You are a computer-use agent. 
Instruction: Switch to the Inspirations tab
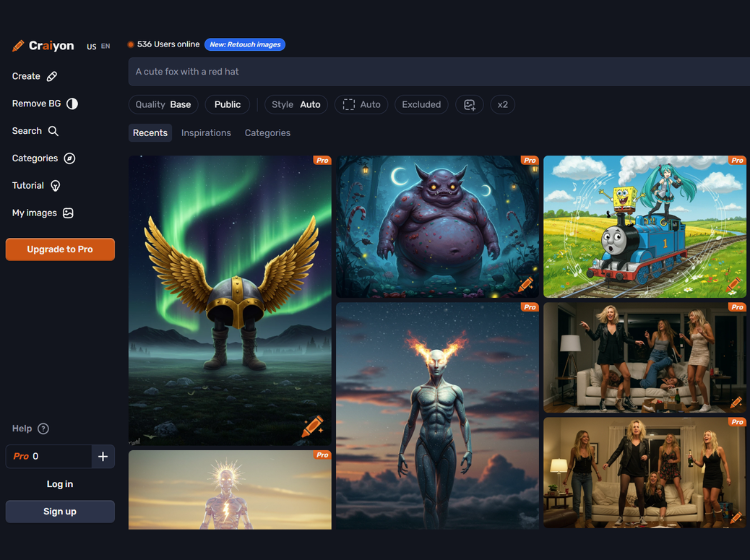coord(206,133)
